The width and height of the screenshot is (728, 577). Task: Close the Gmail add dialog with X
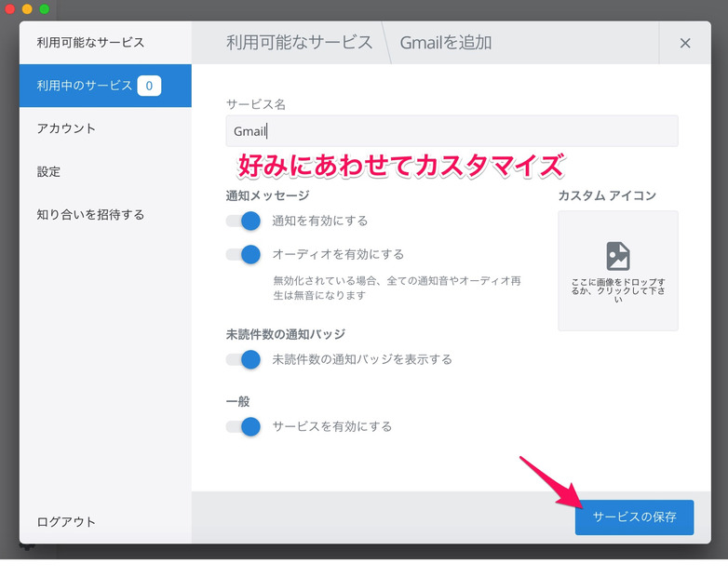(x=685, y=43)
